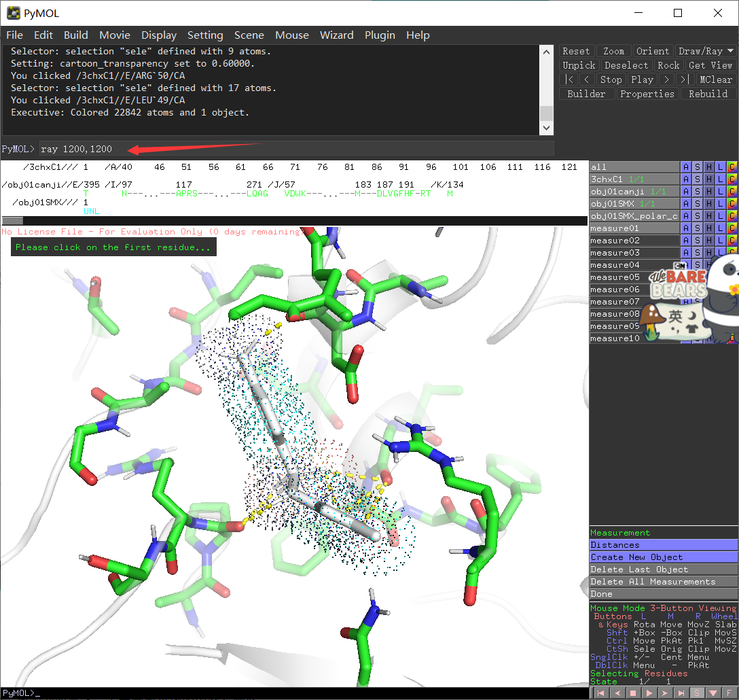Toggle the F fullscreen icon at bottom right

tap(729, 693)
